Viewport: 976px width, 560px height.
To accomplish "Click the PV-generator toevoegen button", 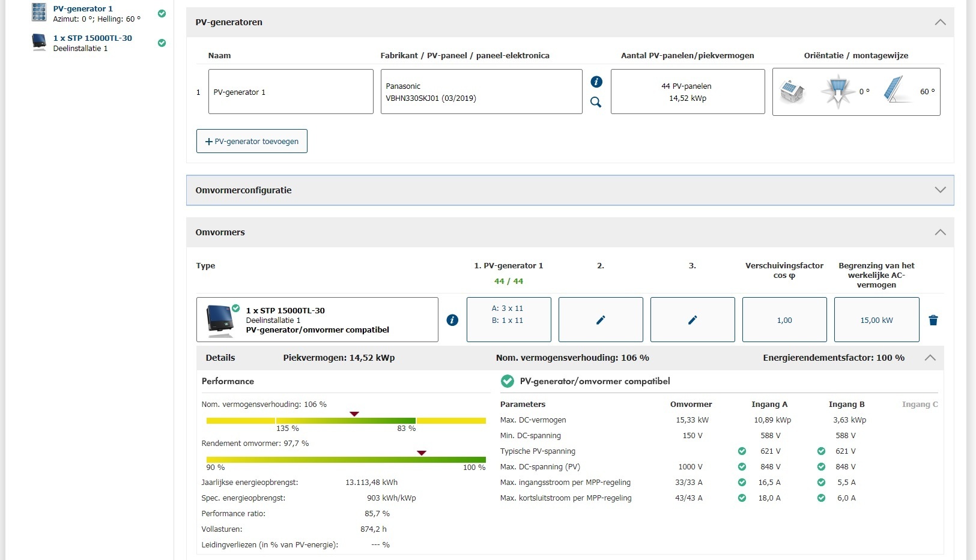I will pyautogui.click(x=252, y=141).
